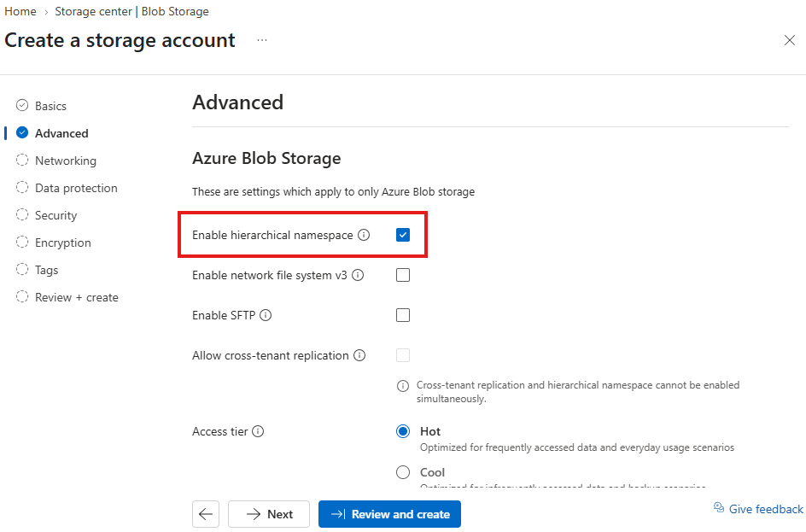
Task: Open info tooltip for hierarchical namespace
Action: click(364, 235)
